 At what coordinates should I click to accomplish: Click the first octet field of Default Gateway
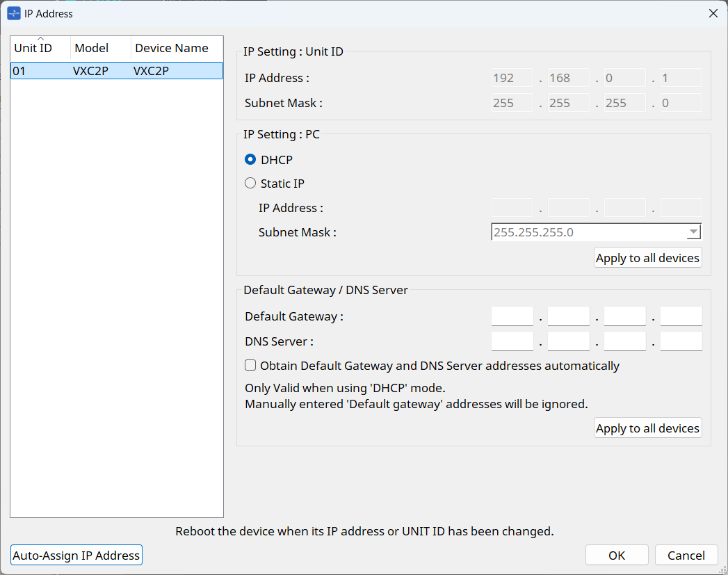point(512,316)
